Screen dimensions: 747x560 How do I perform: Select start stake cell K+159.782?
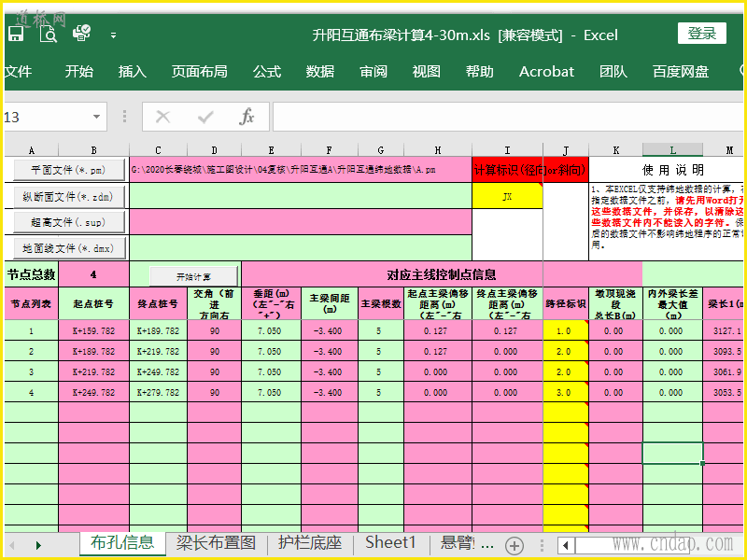pos(93,331)
